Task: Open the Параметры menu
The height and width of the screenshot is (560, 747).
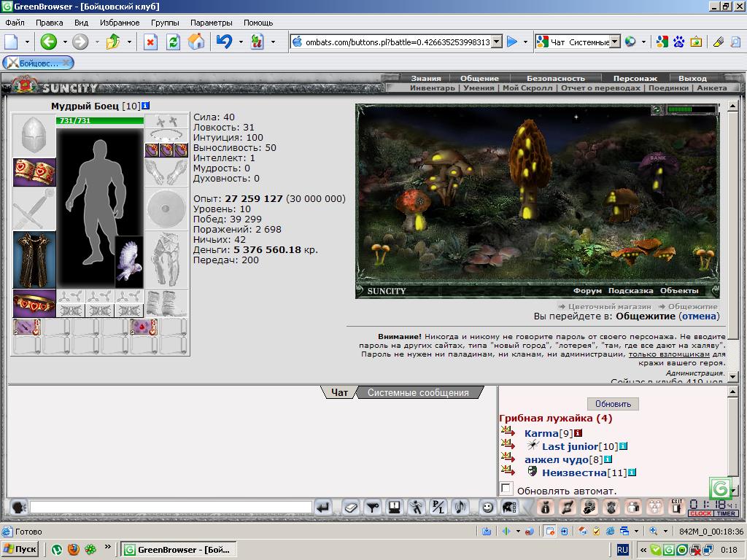Action: click(x=212, y=23)
